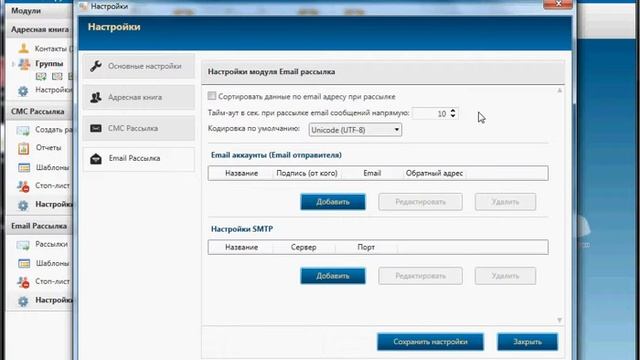
Task: Open the Отчеты clipboard icon
Action: [x=24, y=148]
